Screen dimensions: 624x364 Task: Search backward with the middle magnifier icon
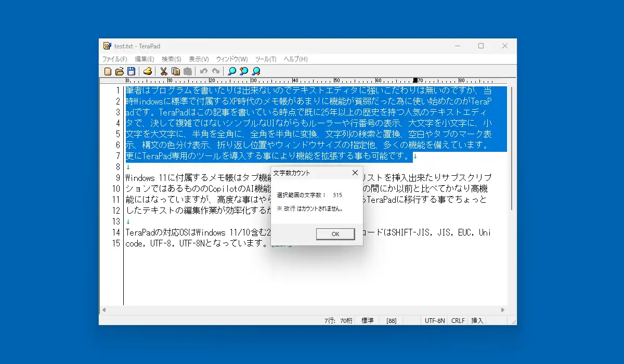coord(244,71)
